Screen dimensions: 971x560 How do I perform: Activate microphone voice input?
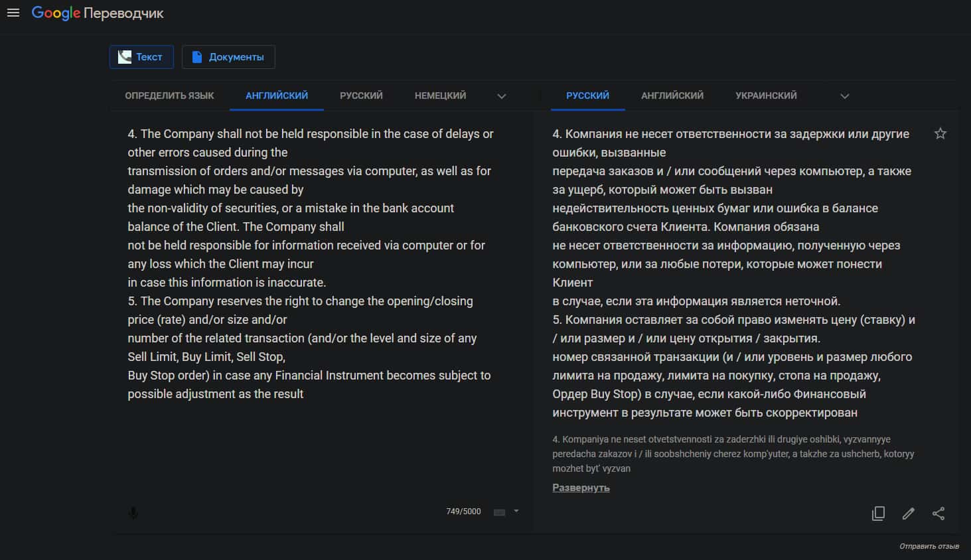click(x=133, y=513)
